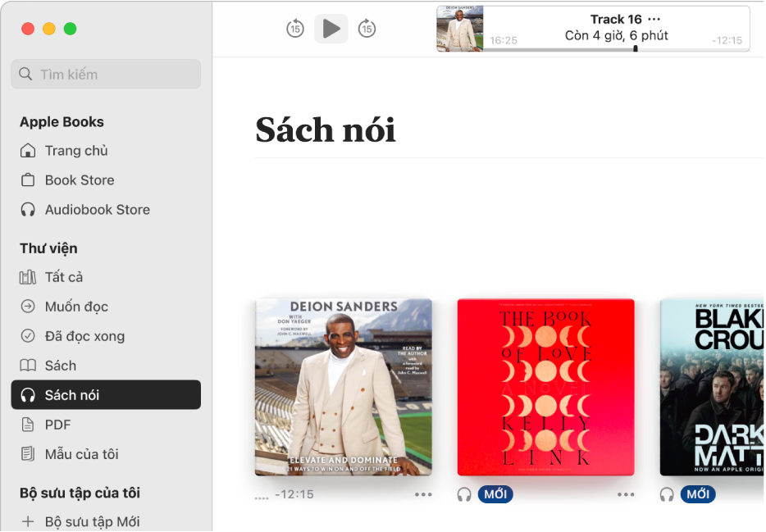
Task: Click the Tìm kiếm search field
Action: (x=106, y=75)
